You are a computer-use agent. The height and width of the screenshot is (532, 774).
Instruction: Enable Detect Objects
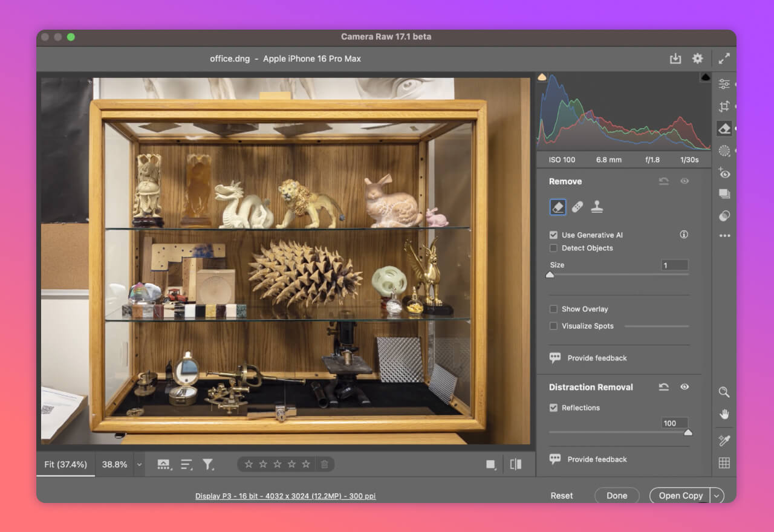click(x=553, y=248)
